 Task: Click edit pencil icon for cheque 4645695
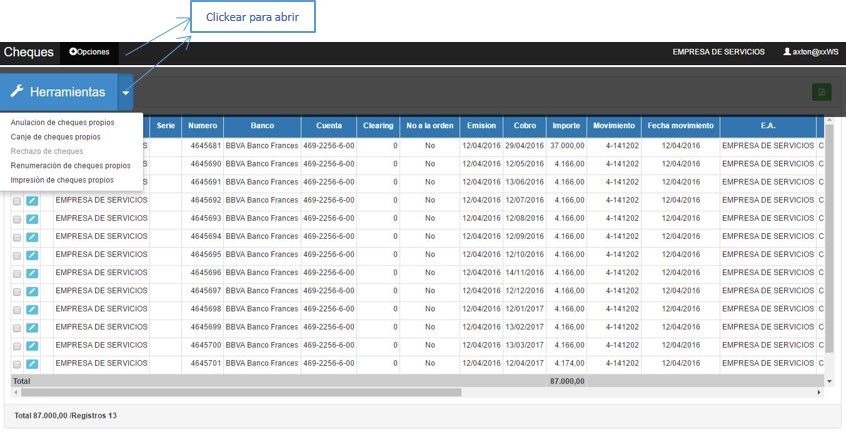point(32,254)
